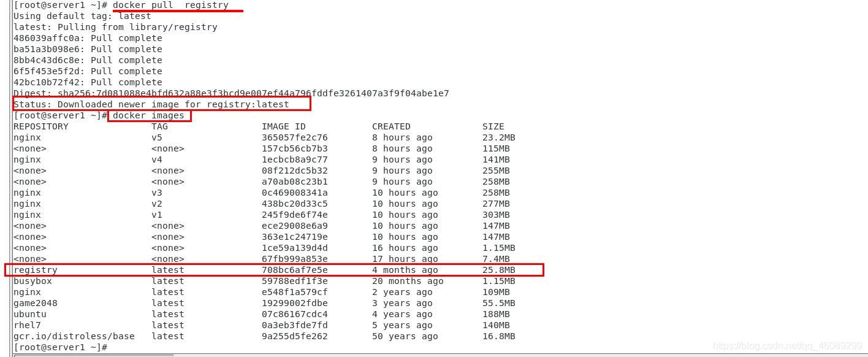Click tag v2 of nginx
The width and height of the screenshot is (868, 357).
[157, 204]
